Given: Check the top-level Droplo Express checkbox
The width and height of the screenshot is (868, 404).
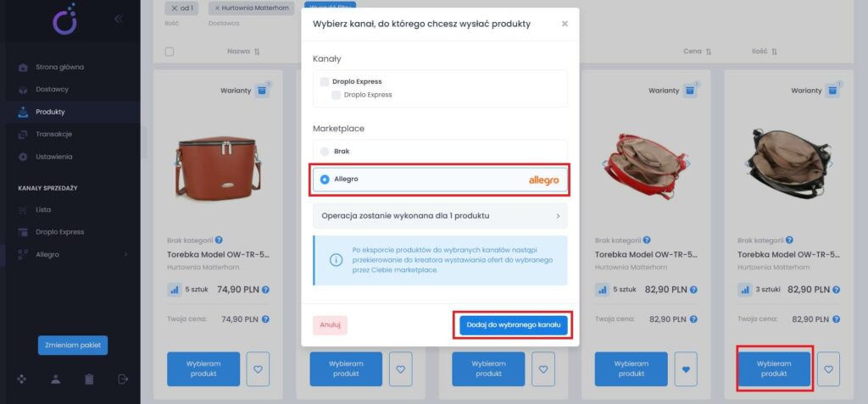Looking at the screenshot, I should (x=325, y=81).
